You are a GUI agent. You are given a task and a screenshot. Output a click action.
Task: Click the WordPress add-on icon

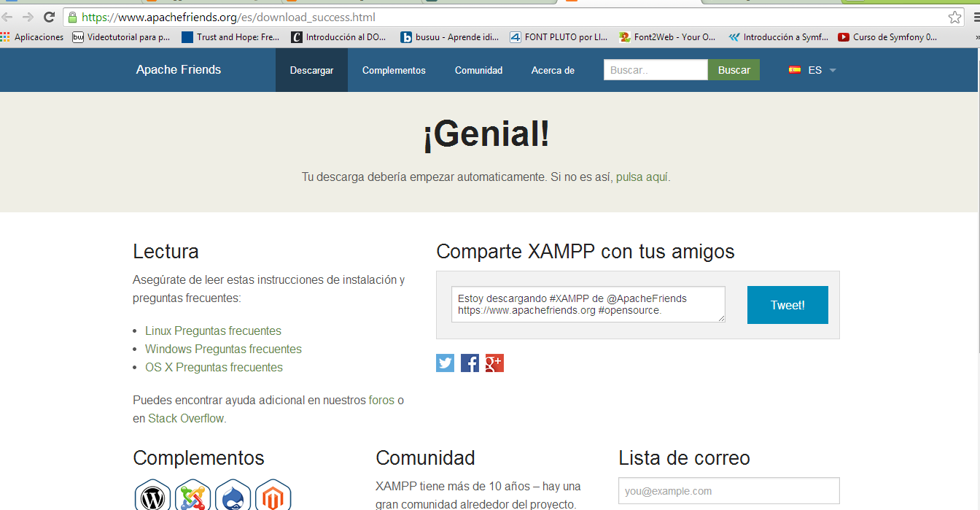coord(152,496)
